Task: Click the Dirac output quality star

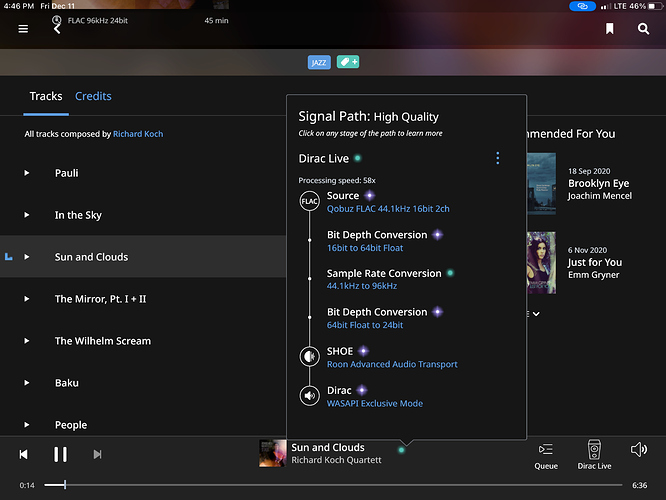Action: click(x=362, y=390)
